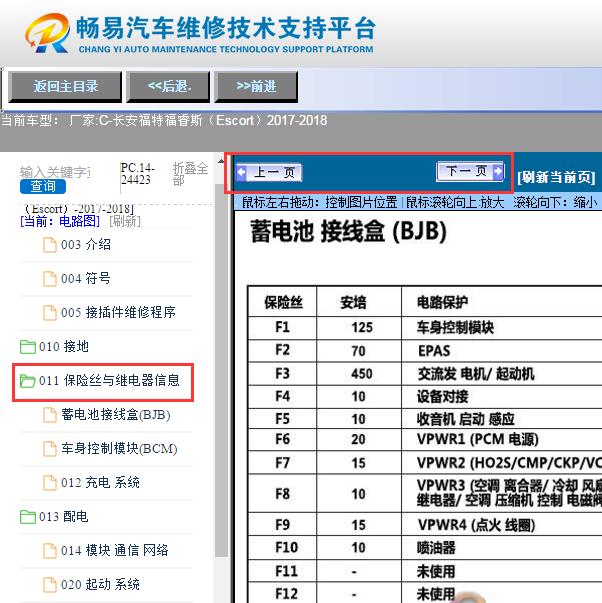Click the 电路保护 column header
This screenshot has height=603, width=602.
(442, 302)
